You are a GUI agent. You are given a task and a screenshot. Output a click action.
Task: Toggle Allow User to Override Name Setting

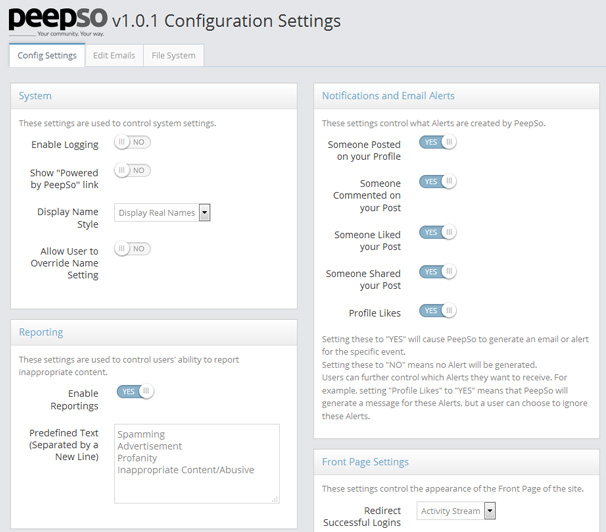point(132,248)
